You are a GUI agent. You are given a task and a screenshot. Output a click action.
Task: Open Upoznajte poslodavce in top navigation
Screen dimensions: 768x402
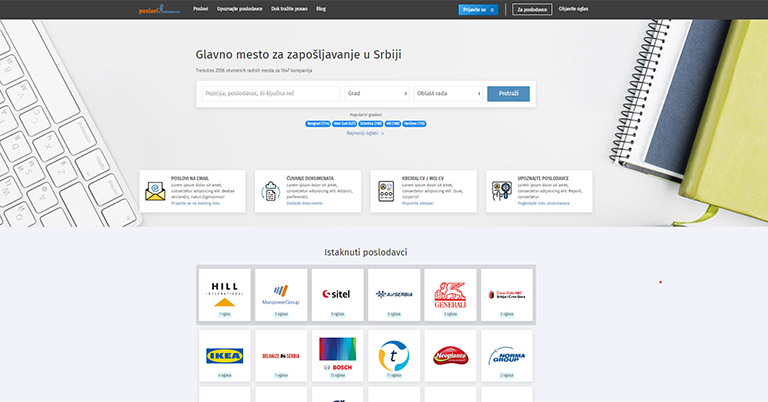[240, 9]
